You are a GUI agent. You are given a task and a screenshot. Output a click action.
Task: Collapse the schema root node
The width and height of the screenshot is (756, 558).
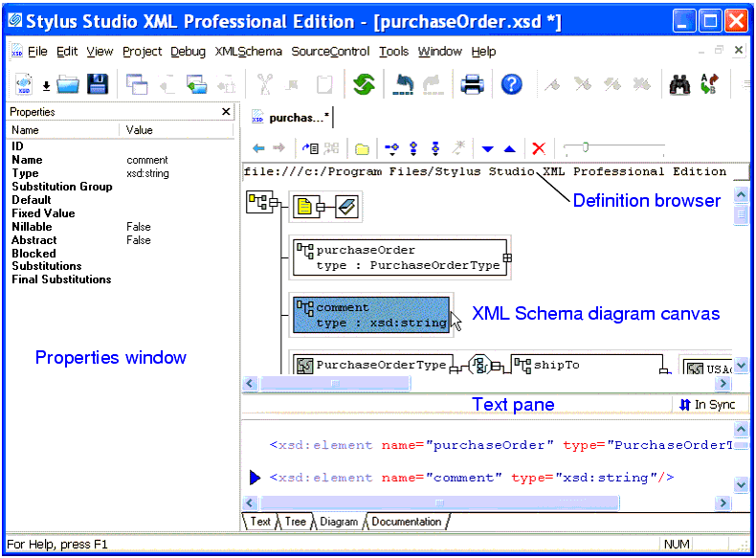(274, 204)
